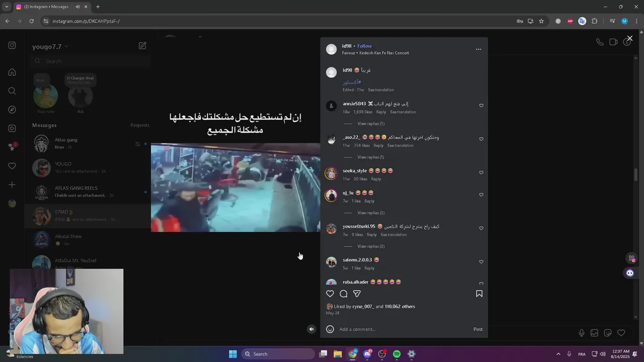Open File Explorer from taskbar
Viewport: 644px width, 362px height.
(338, 354)
